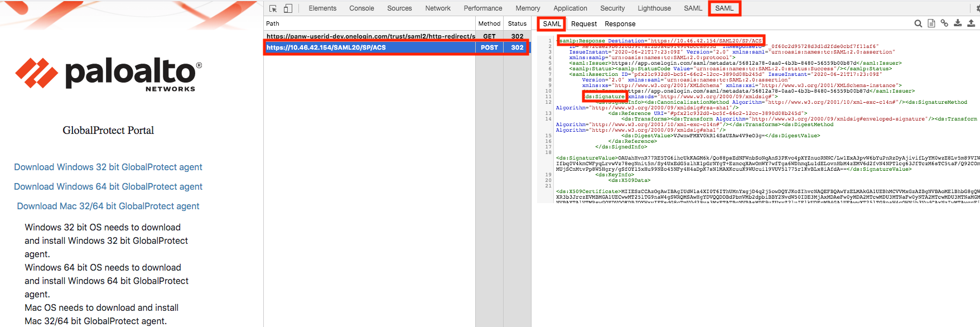Screen dimensions: 980x327
Task: Toggle the device toolbar icon
Action: 288,8
